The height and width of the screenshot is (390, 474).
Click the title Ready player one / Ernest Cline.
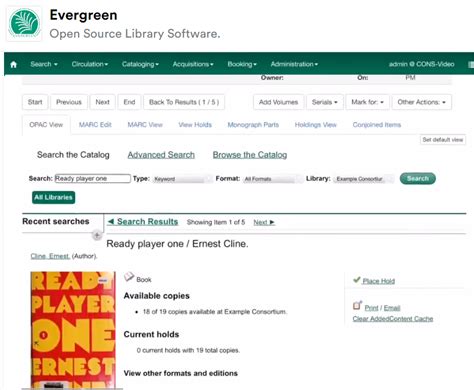click(x=177, y=244)
